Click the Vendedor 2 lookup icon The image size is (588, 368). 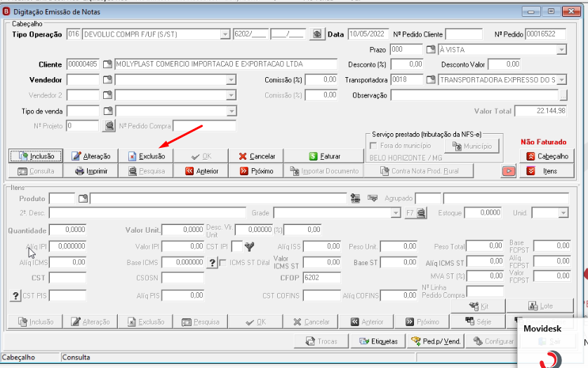pyautogui.click(x=107, y=95)
